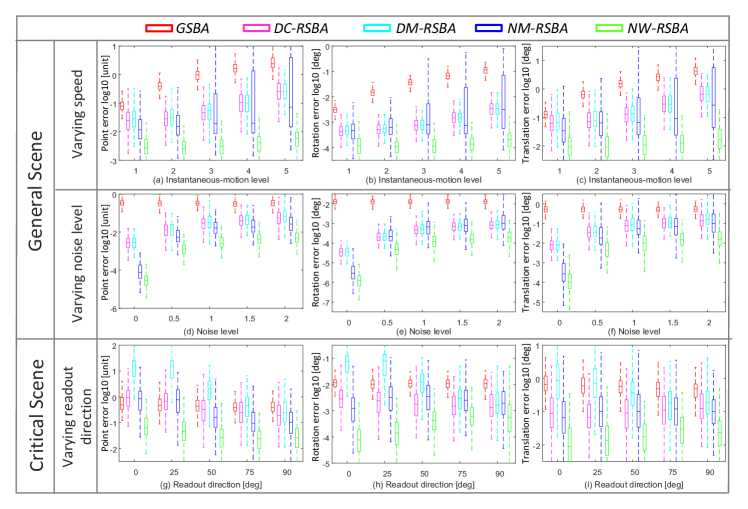
Task: Click x-axis tick 2 in plot (f)
Action: [709, 322]
